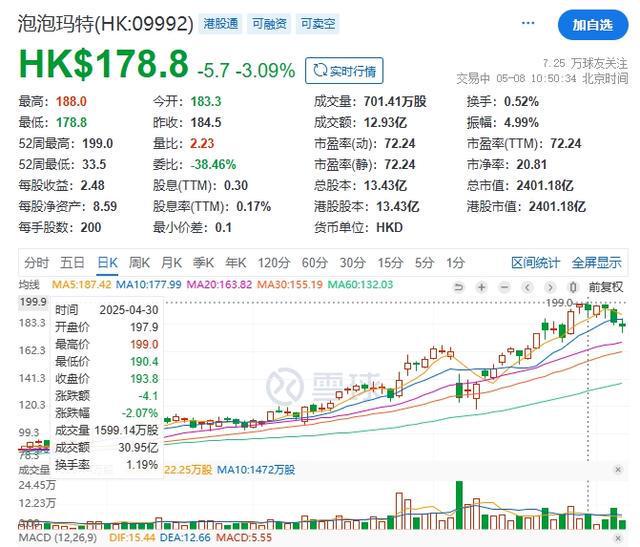Switch to the 分时 chart tab

(x=36, y=262)
